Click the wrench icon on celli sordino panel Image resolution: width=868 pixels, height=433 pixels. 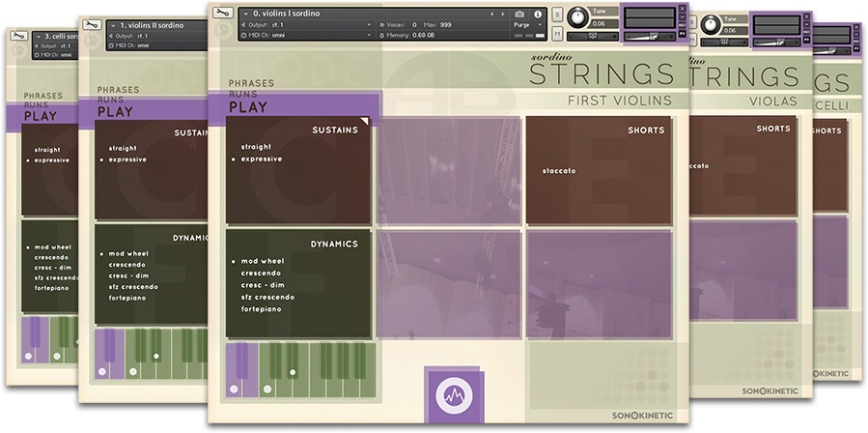[18, 37]
